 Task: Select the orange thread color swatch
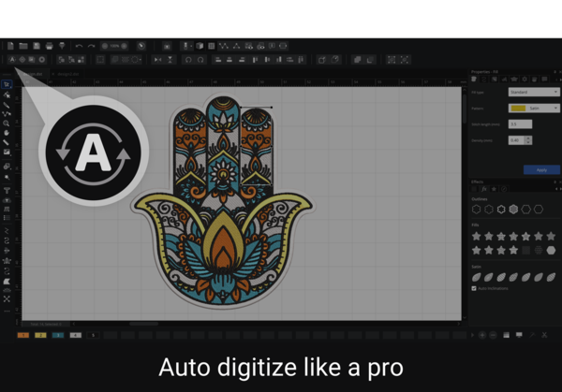(24, 334)
